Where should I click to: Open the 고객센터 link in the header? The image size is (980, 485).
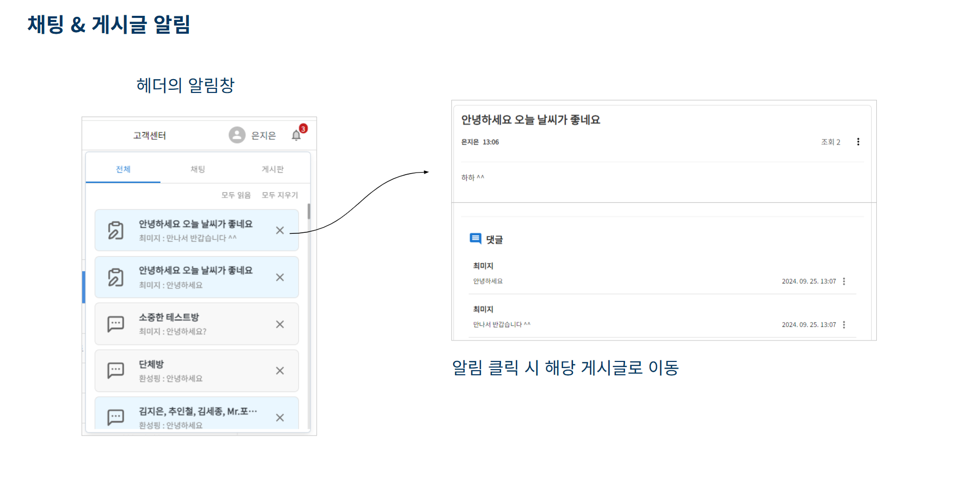[150, 135]
